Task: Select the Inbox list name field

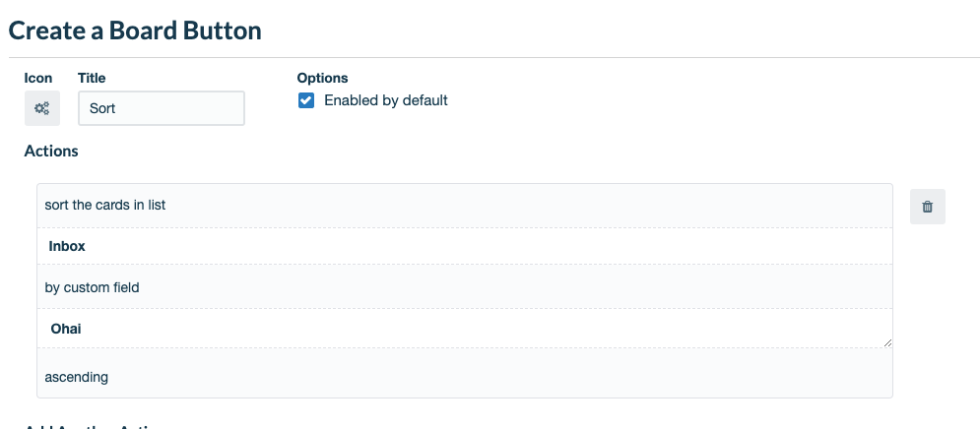Action: click(x=464, y=246)
